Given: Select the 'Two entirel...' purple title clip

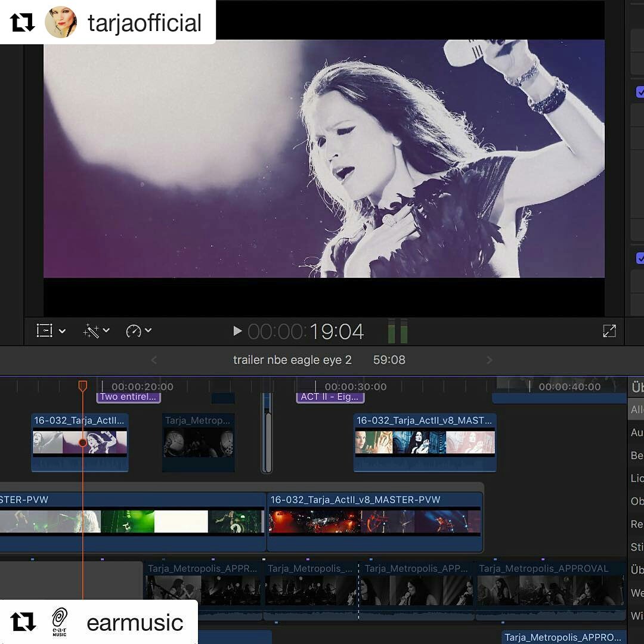Looking at the screenshot, I should click(129, 397).
